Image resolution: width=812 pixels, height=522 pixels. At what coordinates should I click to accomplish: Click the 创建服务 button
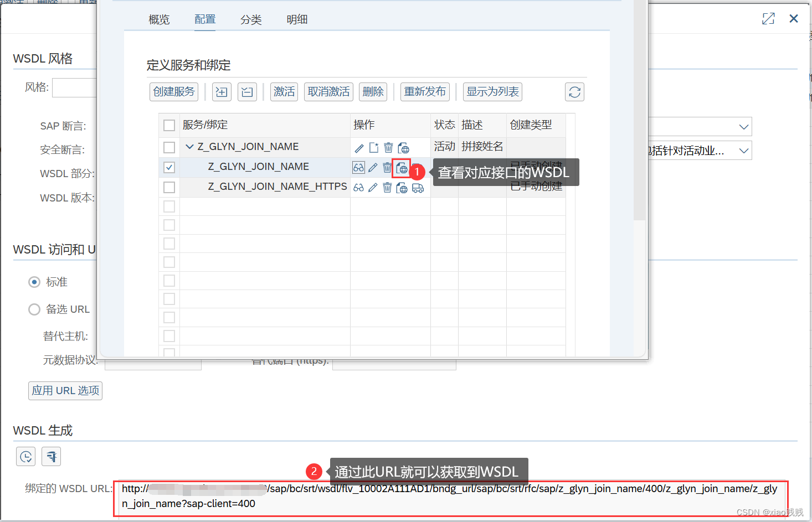[174, 92]
